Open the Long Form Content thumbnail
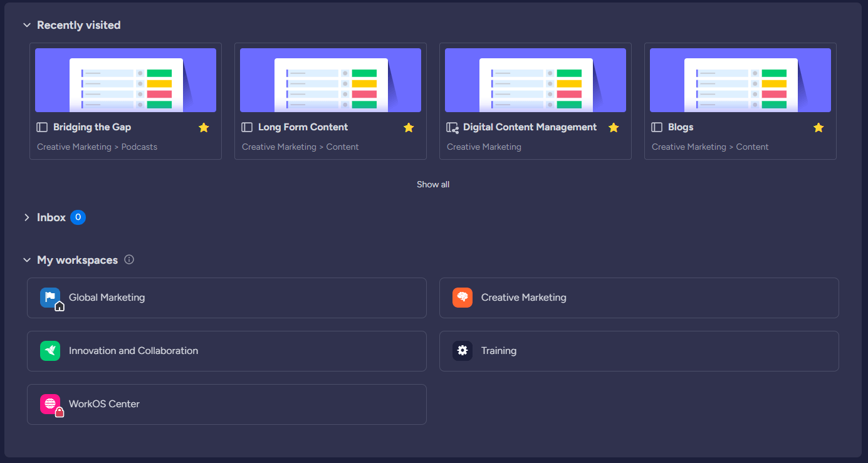 (330, 80)
